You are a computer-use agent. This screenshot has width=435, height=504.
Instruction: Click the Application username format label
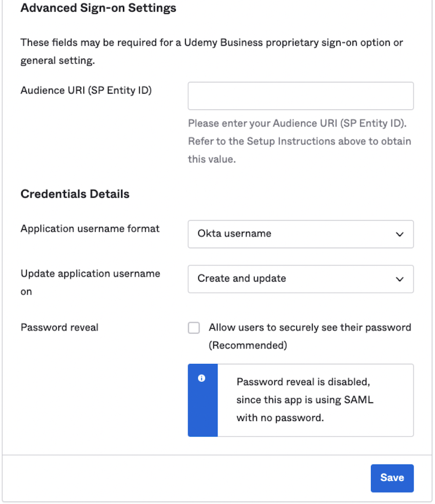90,229
